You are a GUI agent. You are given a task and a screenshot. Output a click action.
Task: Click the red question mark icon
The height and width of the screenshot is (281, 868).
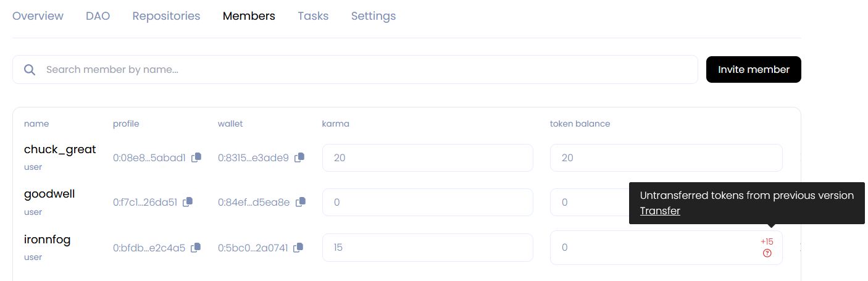click(x=767, y=253)
